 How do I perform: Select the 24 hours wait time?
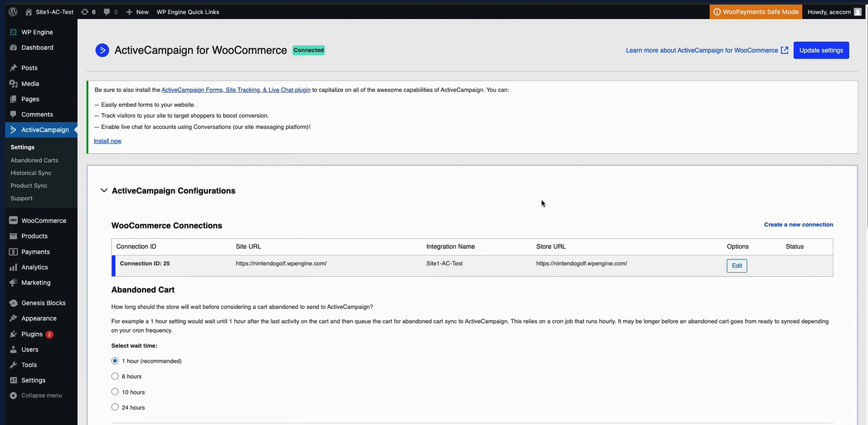115,407
